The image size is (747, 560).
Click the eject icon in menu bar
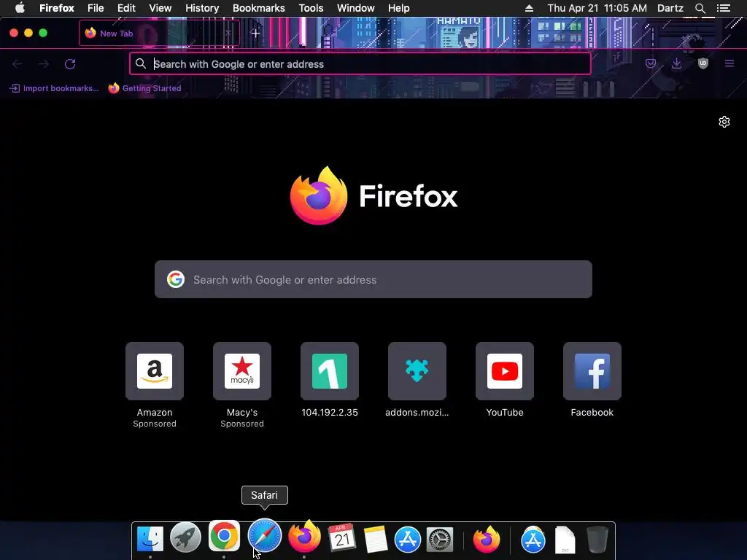(x=530, y=8)
